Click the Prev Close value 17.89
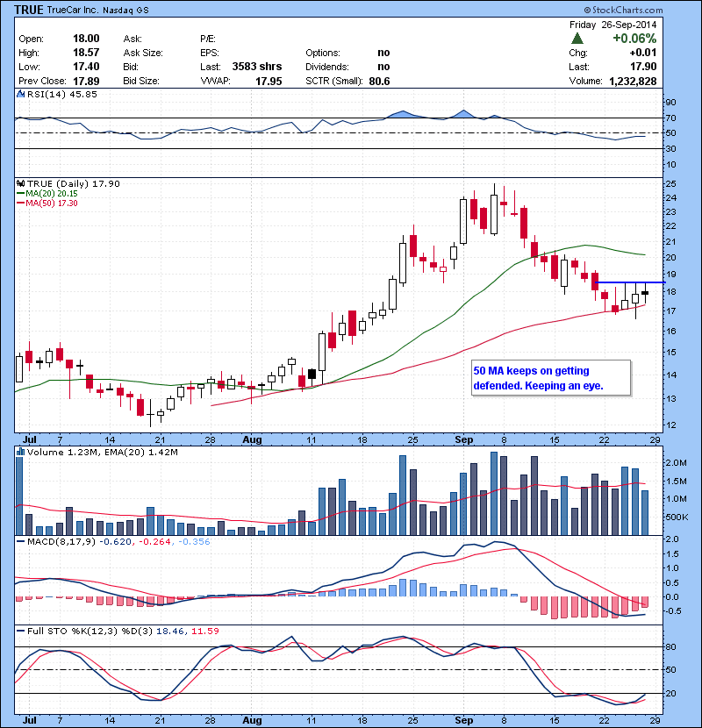Viewport: 702px width, 728px height. point(86,81)
